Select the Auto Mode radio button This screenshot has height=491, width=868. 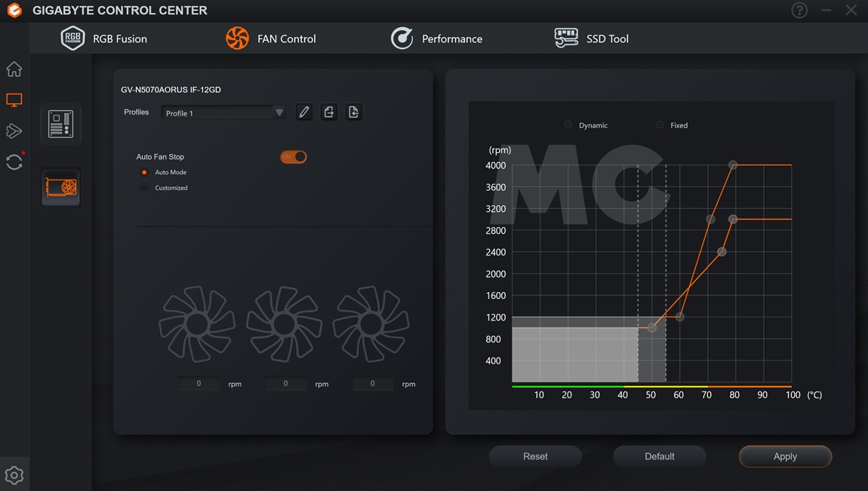coord(144,173)
